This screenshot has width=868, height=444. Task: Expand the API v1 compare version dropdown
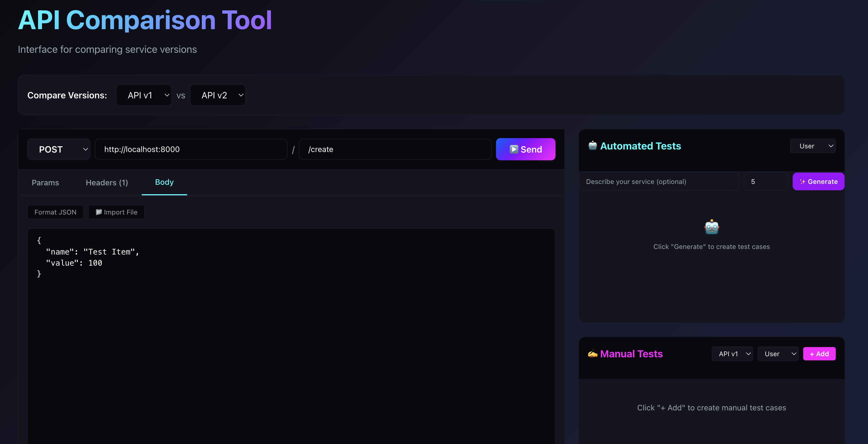point(144,95)
